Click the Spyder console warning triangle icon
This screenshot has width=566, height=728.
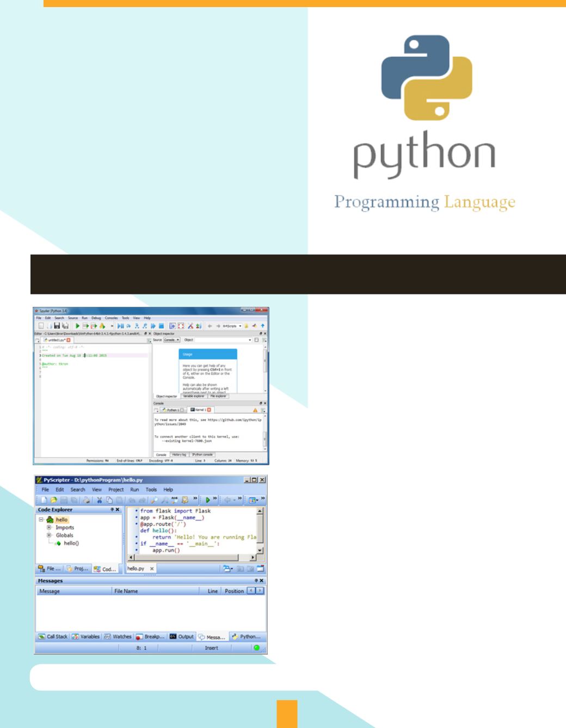(x=255, y=410)
